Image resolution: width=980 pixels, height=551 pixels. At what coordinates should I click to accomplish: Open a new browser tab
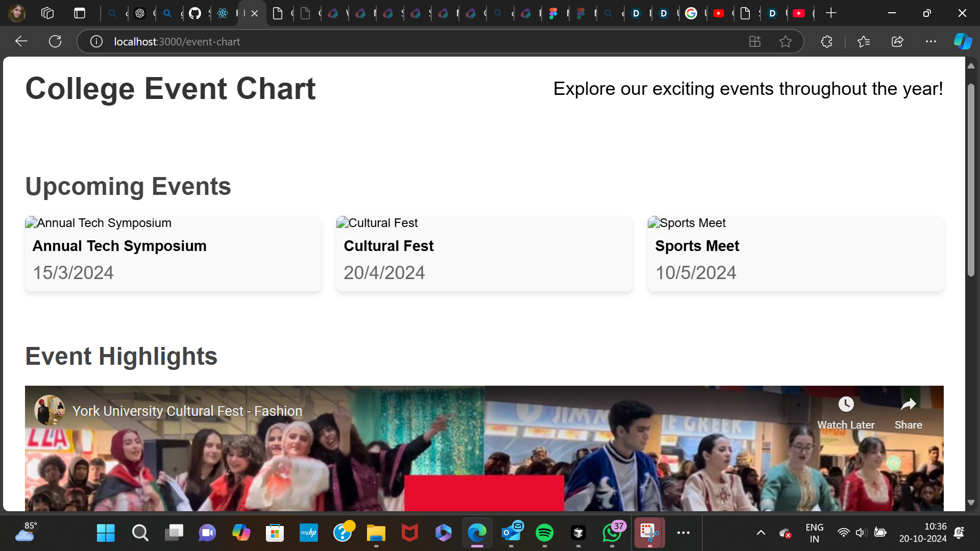[831, 13]
